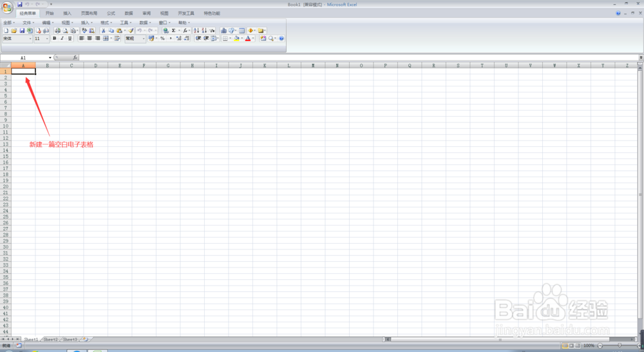This screenshot has width=644, height=352.
Task: Open the Customize Quick Access Toolbar arrow
Action: [51, 4]
